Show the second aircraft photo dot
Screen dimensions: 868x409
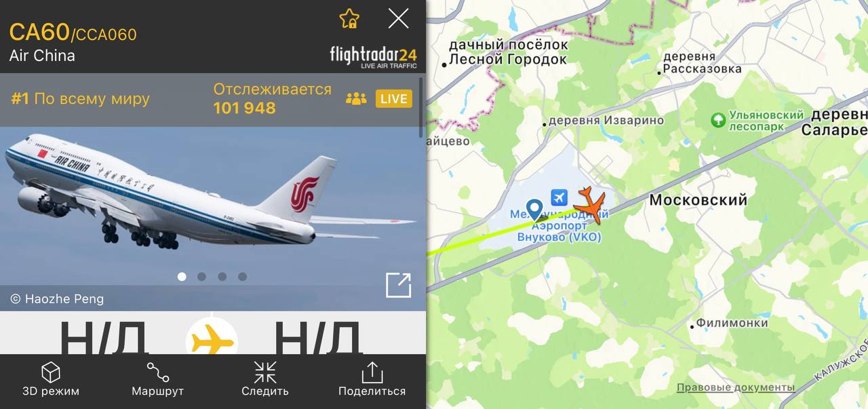[202, 277]
